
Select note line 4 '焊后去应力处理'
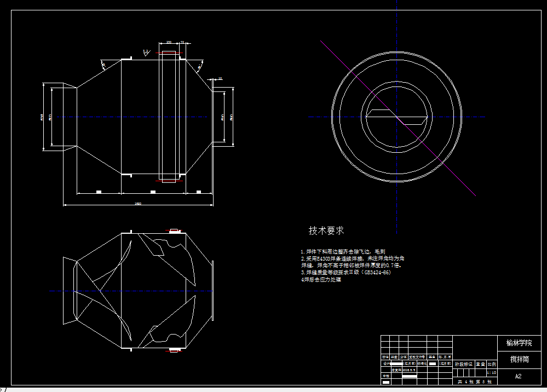point(321,279)
